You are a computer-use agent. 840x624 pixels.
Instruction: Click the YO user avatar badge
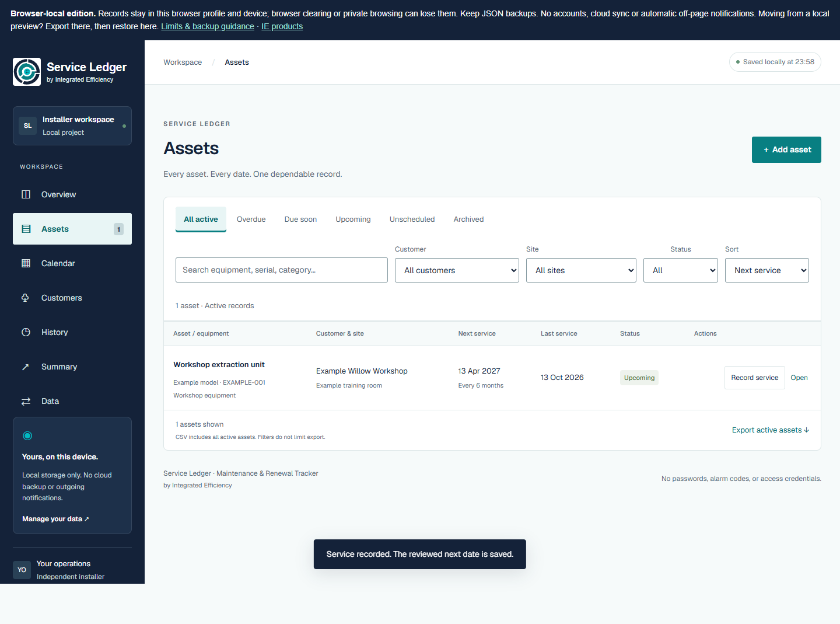click(22, 570)
